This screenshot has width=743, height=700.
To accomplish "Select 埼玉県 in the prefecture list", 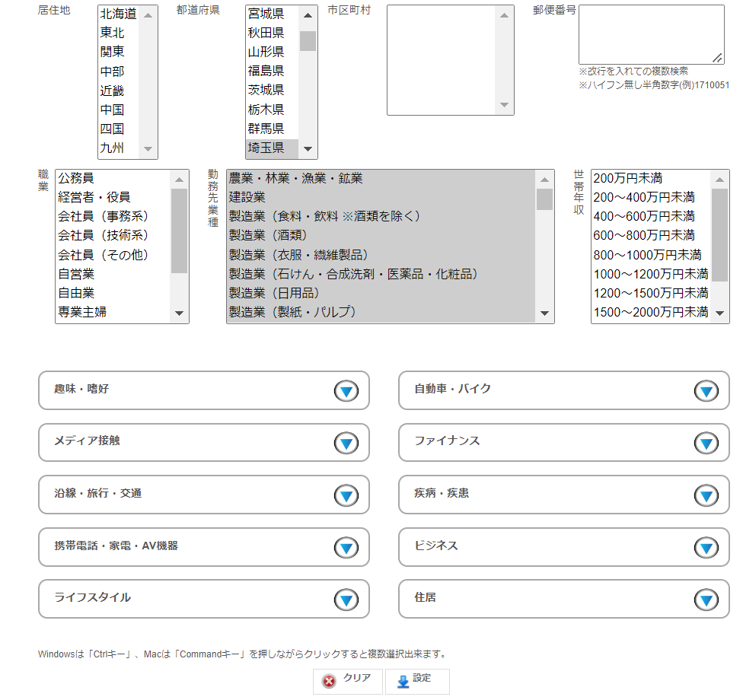I will point(266,148).
